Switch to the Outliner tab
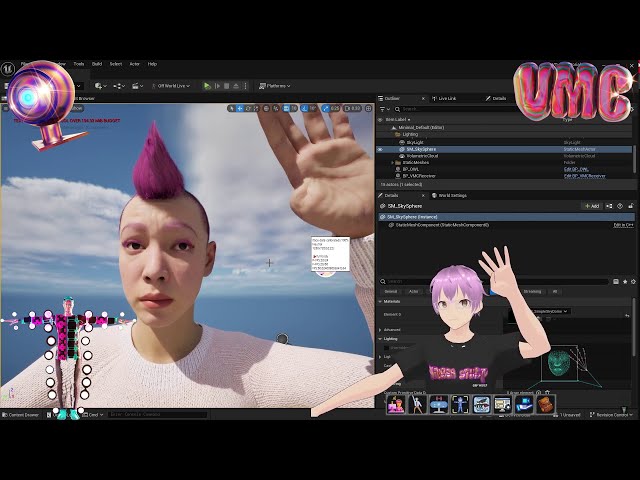 (x=392, y=98)
